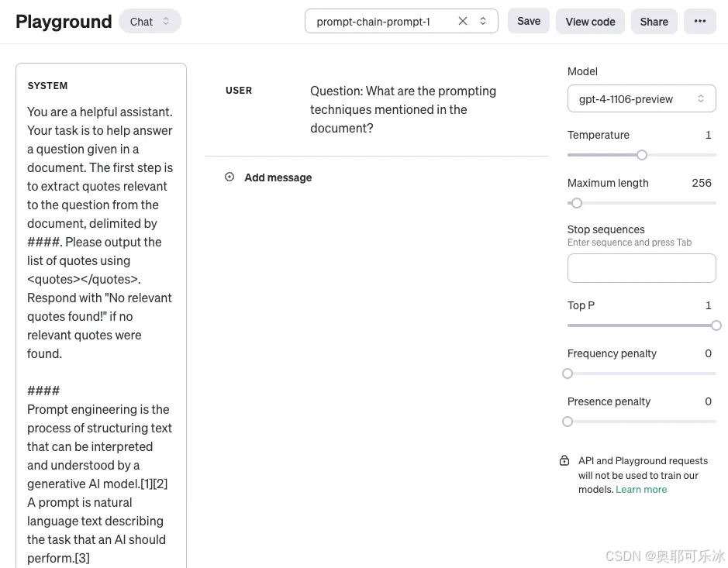
Task: Adjust the Temperature slider handle
Action: point(642,155)
